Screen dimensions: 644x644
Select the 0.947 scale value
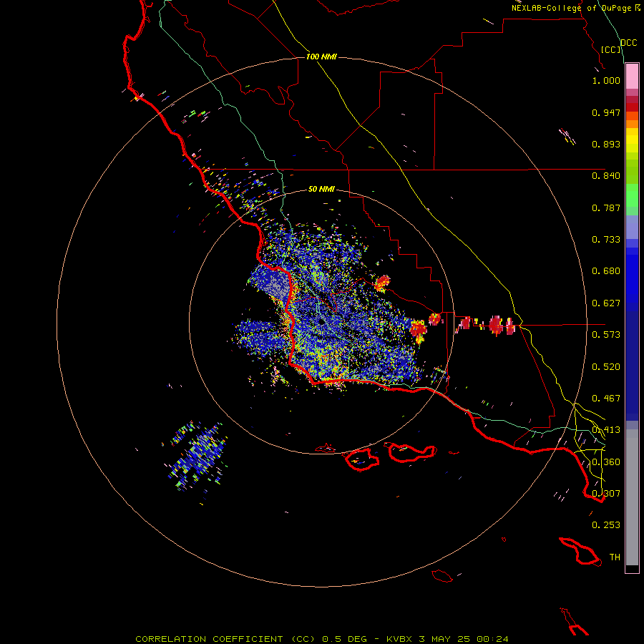[606, 112]
